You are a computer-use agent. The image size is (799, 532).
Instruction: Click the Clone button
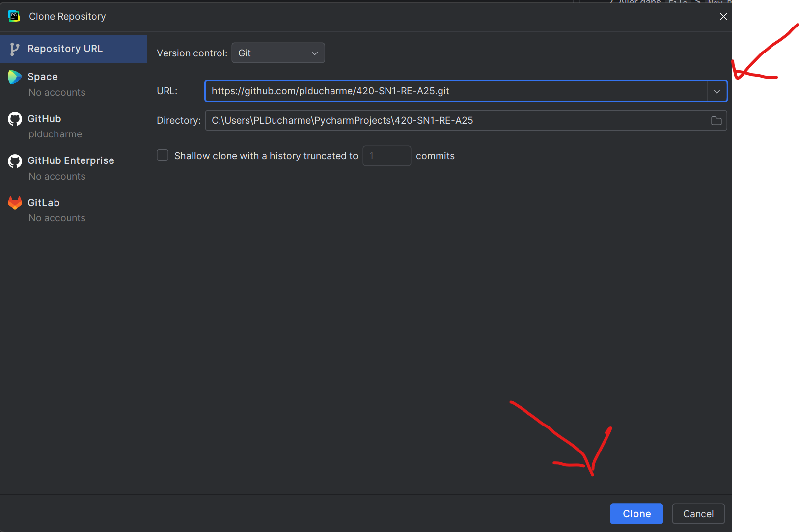pyautogui.click(x=636, y=513)
